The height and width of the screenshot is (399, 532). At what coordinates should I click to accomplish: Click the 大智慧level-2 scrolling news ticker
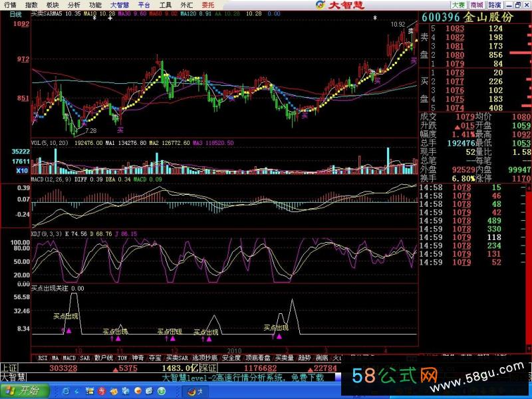(x=243, y=377)
